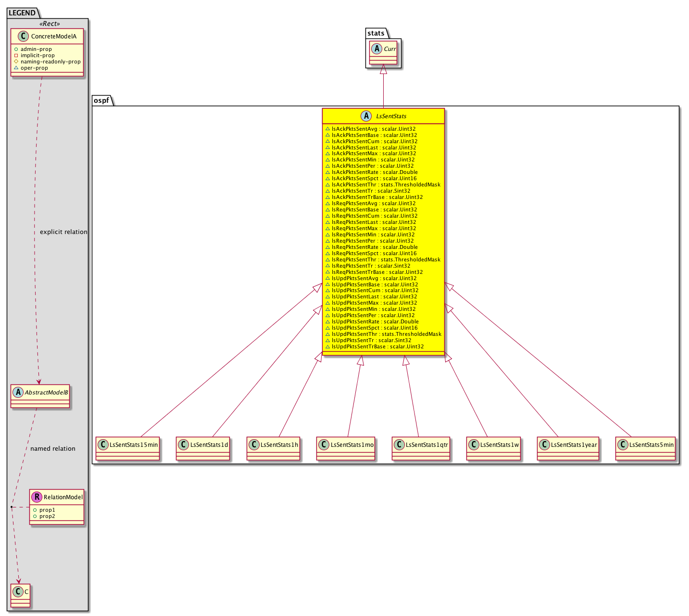The height and width of the screenshot is (616, 689).
Task: Click the LsSentStats1h class name
Action: pyautogui.click(x=279, y=445)
